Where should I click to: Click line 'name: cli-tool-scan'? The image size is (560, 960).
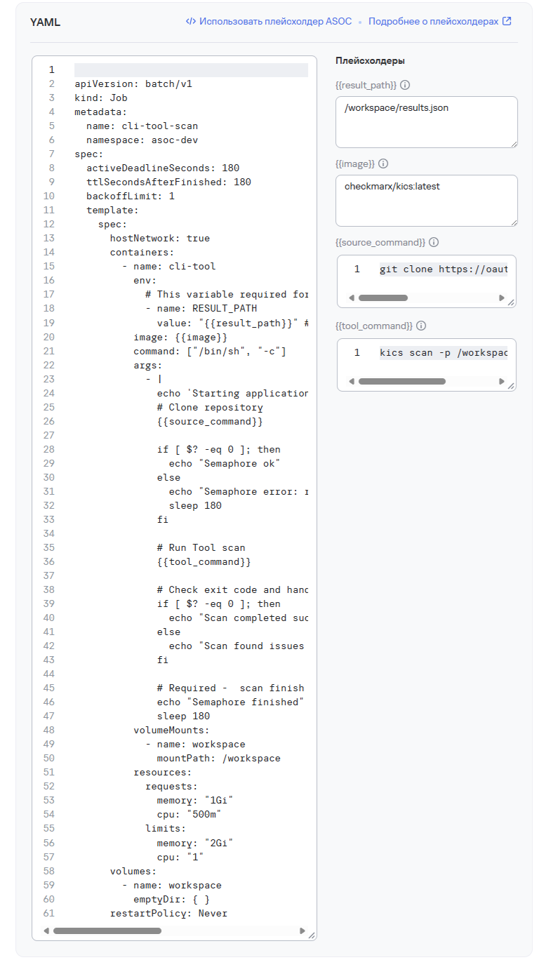click(x=142, y=126)
